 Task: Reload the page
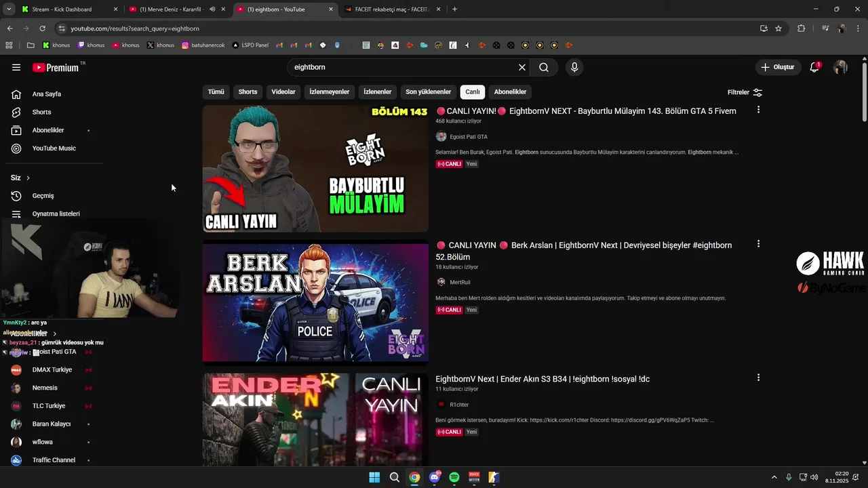(42, 28)
